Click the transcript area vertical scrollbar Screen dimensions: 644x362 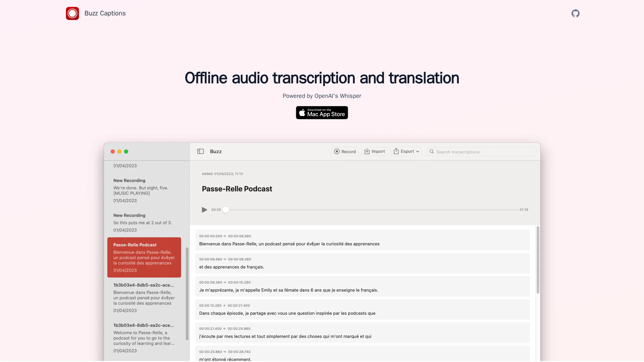coord(538,260)
